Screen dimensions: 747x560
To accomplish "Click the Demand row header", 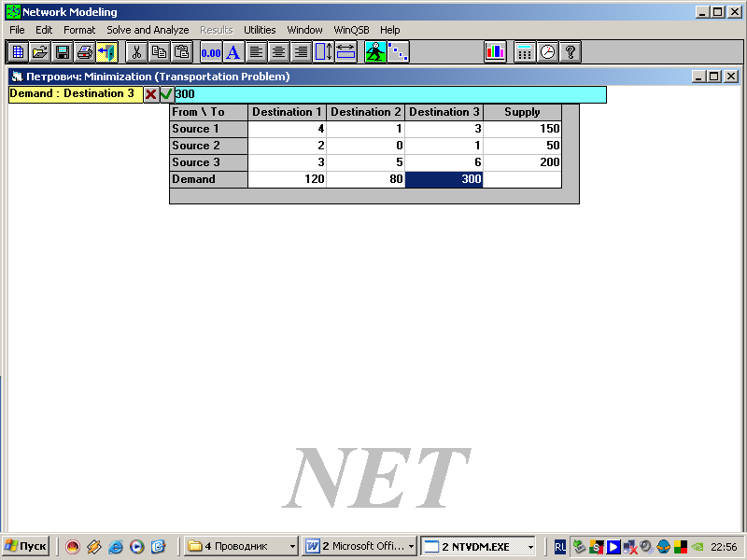I will (208, 179).
